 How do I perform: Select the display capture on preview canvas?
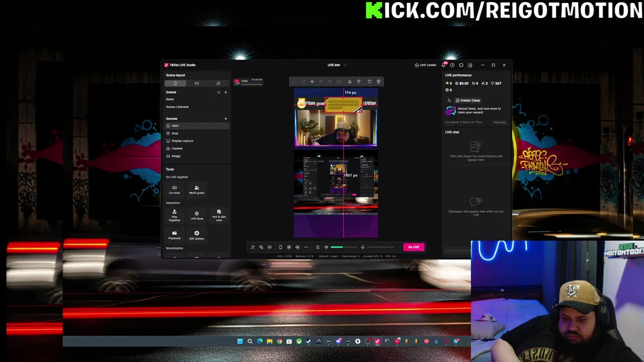tap(336, 184)
